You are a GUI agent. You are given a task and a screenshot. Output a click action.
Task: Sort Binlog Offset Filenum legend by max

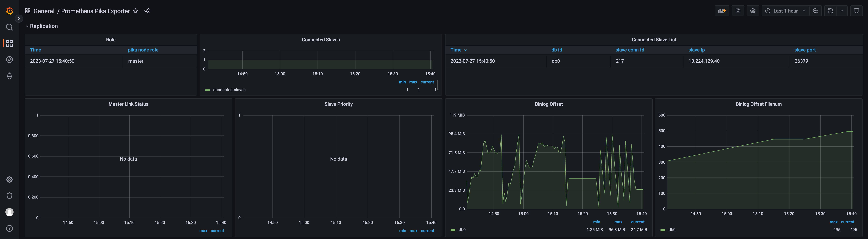(x=834, y=222)
